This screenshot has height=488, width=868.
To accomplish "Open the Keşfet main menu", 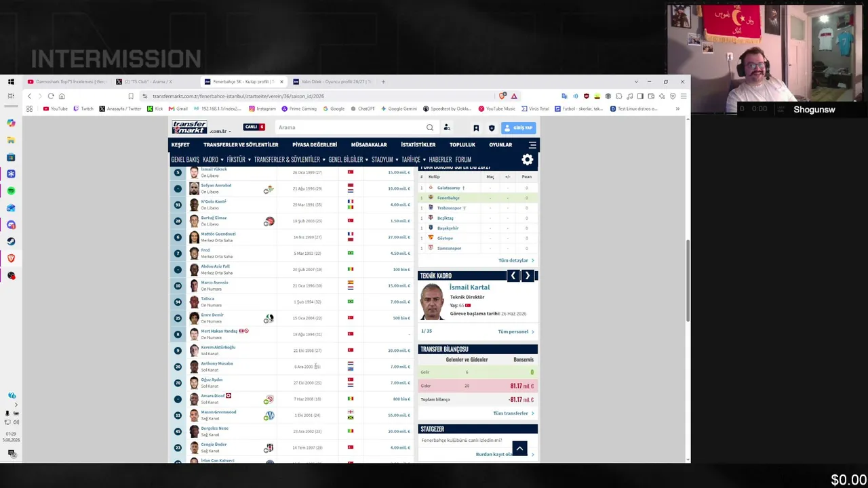I will pos(180,144).
